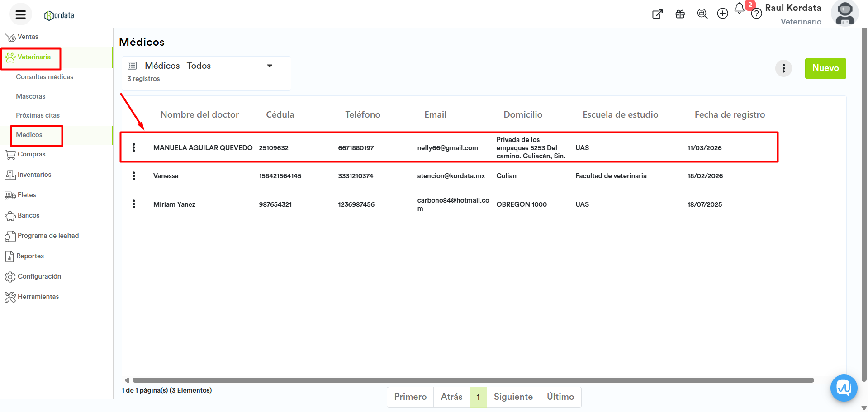Click the external link icon in header

pyautogui.click(x=657, y=14)
